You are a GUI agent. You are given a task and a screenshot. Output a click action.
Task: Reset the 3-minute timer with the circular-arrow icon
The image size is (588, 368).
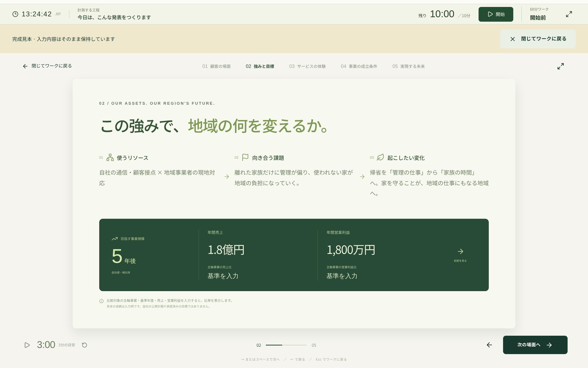85,345
